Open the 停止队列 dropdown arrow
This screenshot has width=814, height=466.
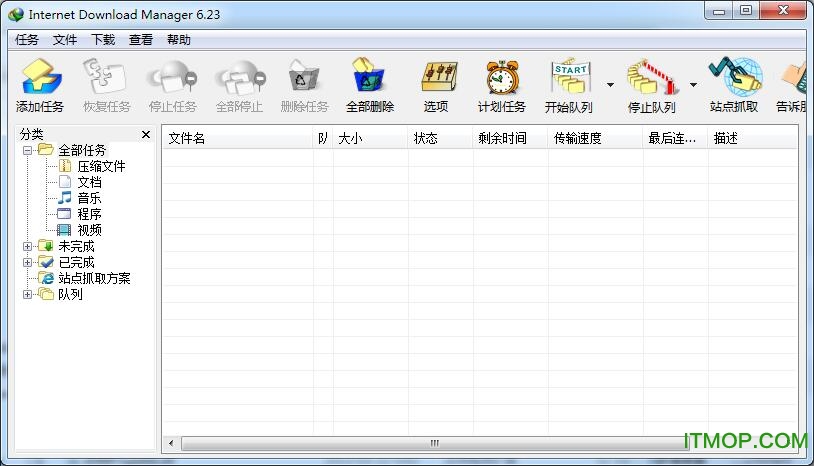click(694, 85)
